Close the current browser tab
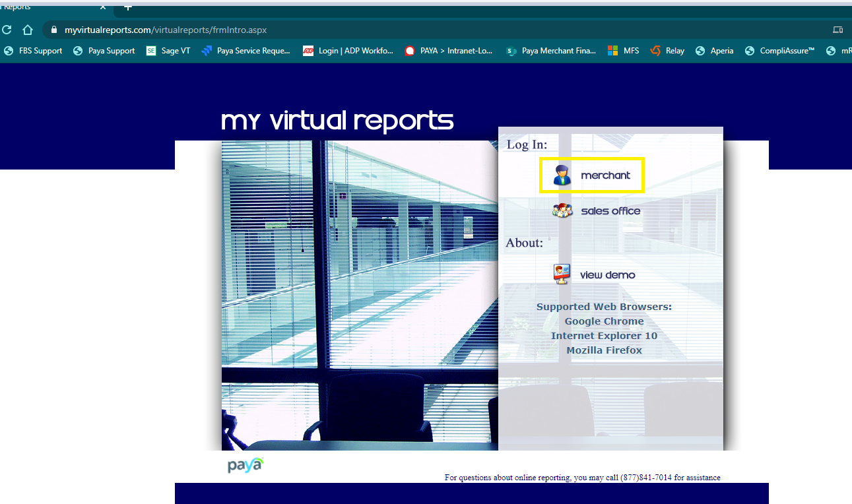 click(x=103, y=7)
